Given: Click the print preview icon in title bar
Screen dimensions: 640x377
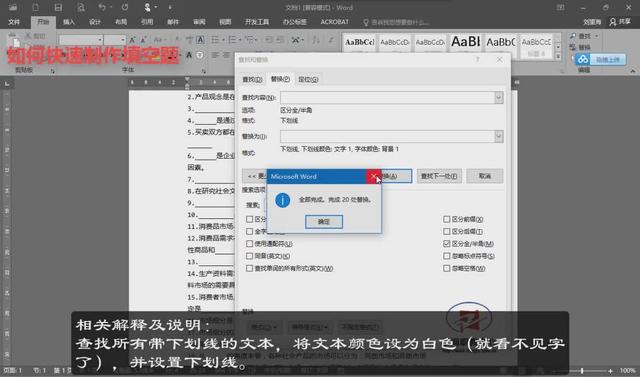Looking at the screenshot, I should click(81, 7).
